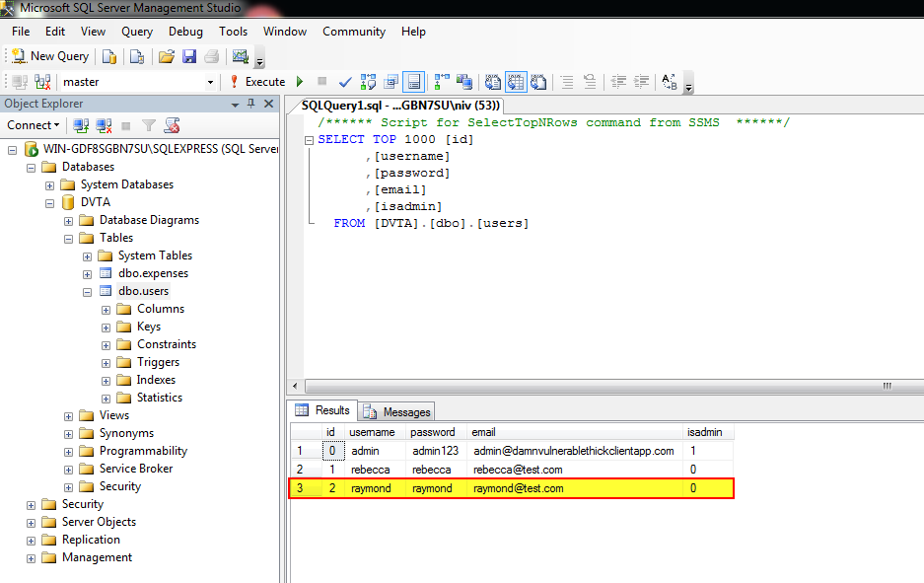924x583 pixels.
Task: Collapse the DVTA database node
Action: coord(50,203)
